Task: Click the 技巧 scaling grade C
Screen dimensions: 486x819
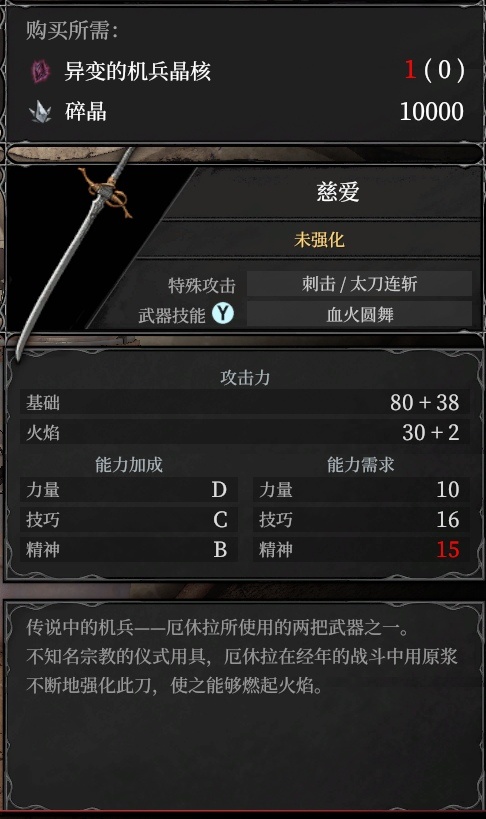Action: 220,520
